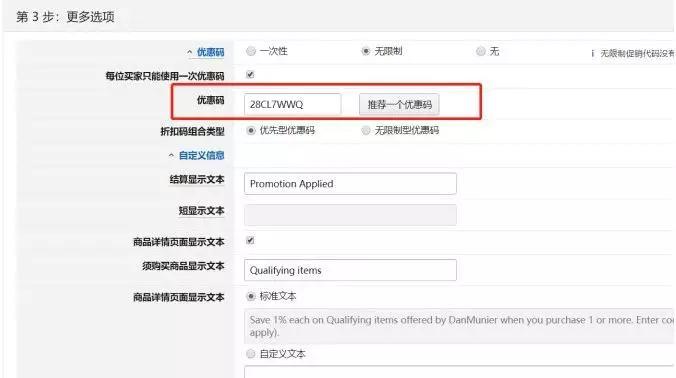Select the 无 radio option
Viewport: 676px width, 378px height.
[480, 51]
